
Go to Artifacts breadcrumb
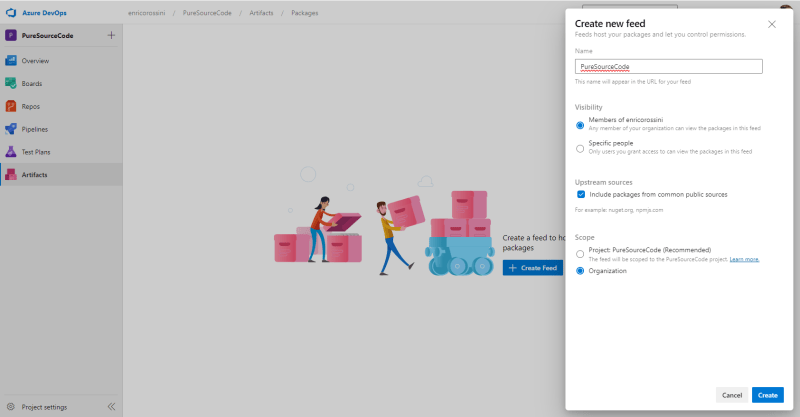[261, 13]
